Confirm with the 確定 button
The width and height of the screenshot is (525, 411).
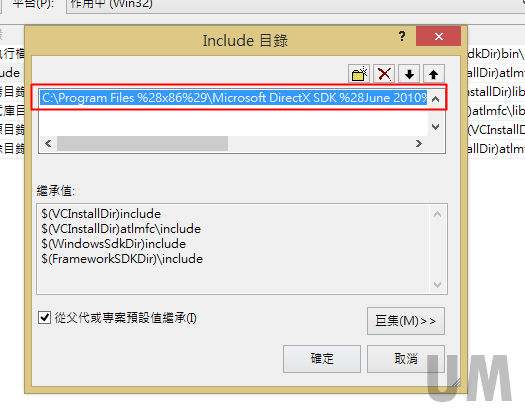[x=322, y=359]
